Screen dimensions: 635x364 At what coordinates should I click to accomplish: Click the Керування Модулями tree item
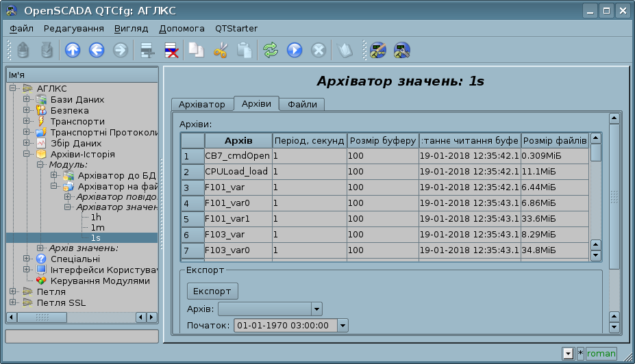pyautogui.click(x=100, y=281)
